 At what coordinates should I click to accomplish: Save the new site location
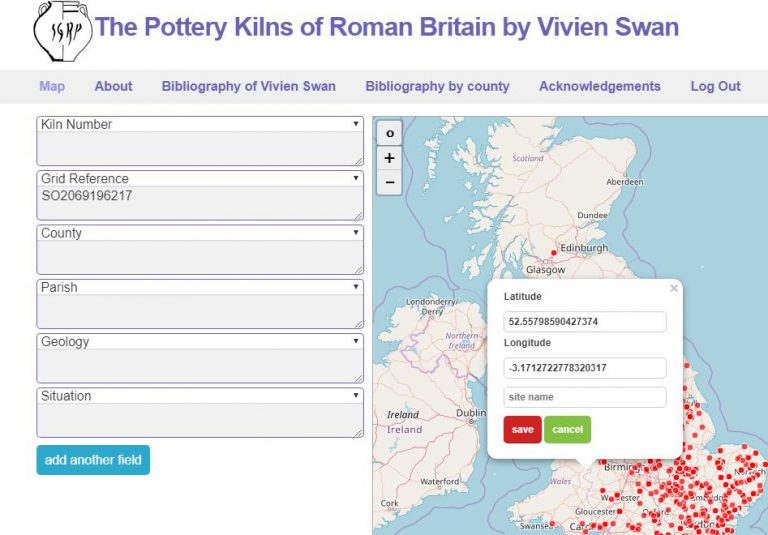pos(522,430)
